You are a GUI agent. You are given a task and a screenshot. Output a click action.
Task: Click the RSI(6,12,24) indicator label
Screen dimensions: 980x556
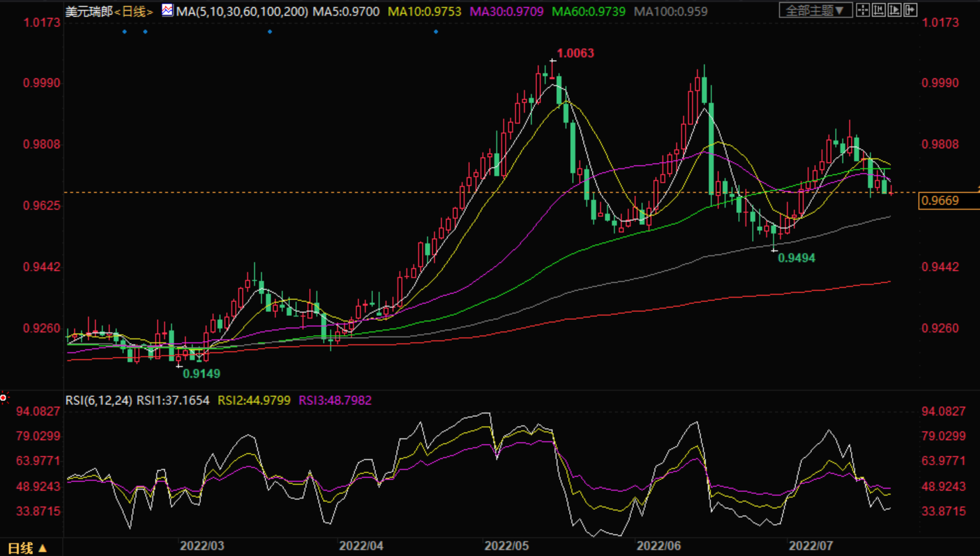(x=99, y=400)
